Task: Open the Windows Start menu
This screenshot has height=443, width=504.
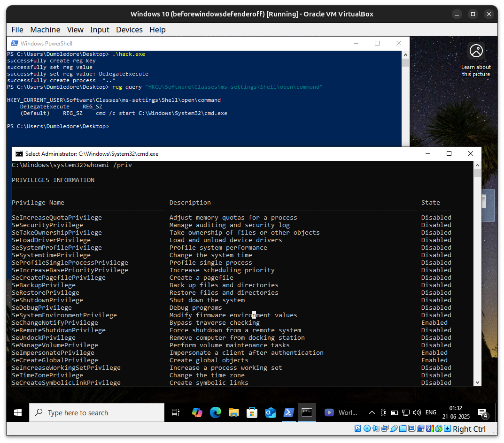Action: [18, 412]
